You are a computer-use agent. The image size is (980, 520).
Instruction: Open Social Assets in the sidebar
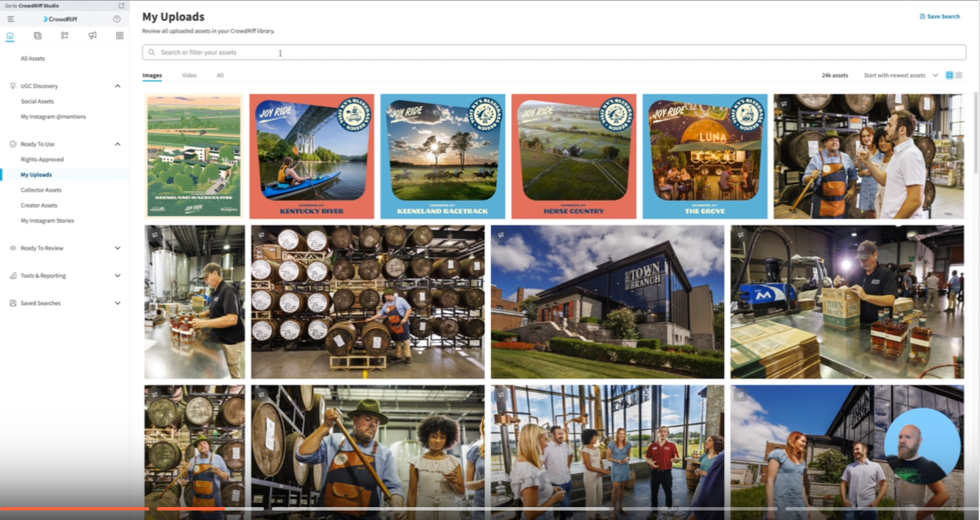click(x=37, y=101)
